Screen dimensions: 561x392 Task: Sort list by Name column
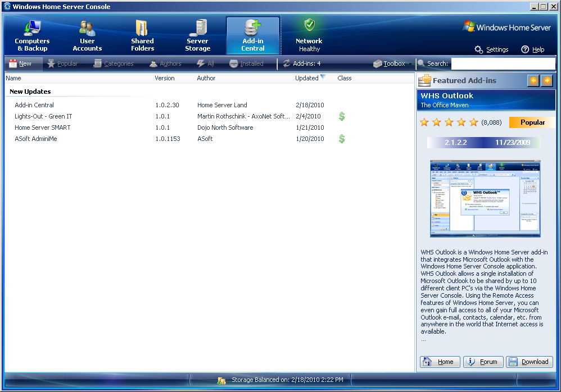[x=13, y=78]
